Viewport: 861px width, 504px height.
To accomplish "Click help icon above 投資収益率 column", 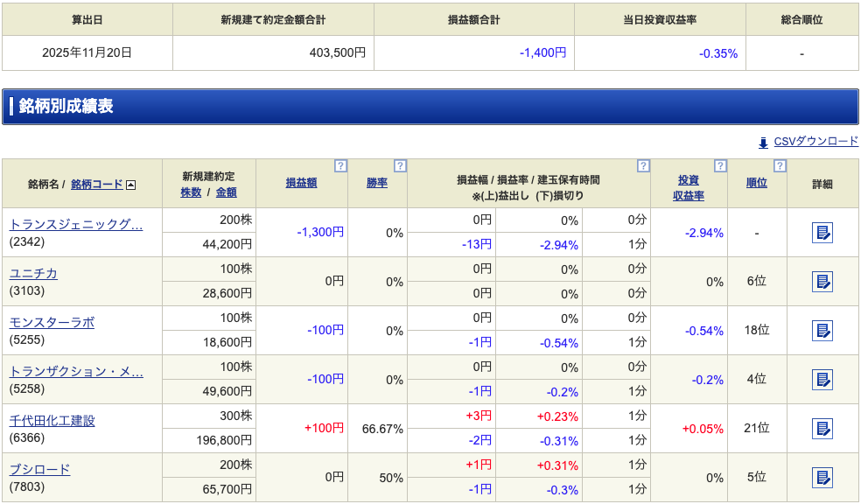I will (x=720, y=165).
